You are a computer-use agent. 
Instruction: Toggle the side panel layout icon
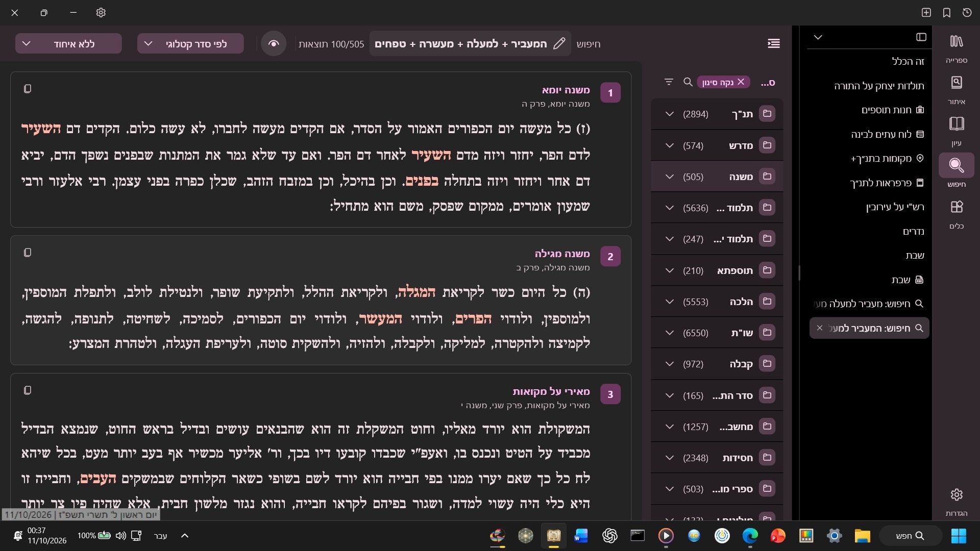pyautogui.click(x=921, y=37)
